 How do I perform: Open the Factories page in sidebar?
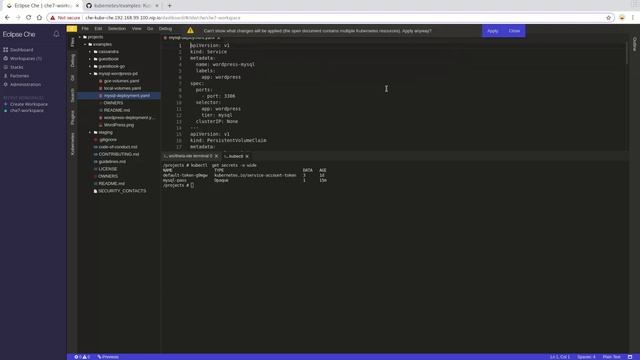[19, 76]
